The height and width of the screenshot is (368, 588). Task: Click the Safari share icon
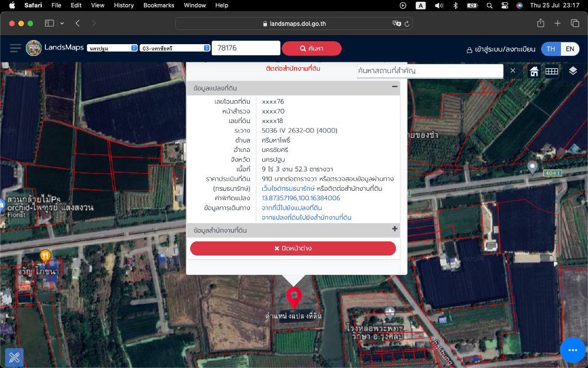coord(540,23)
